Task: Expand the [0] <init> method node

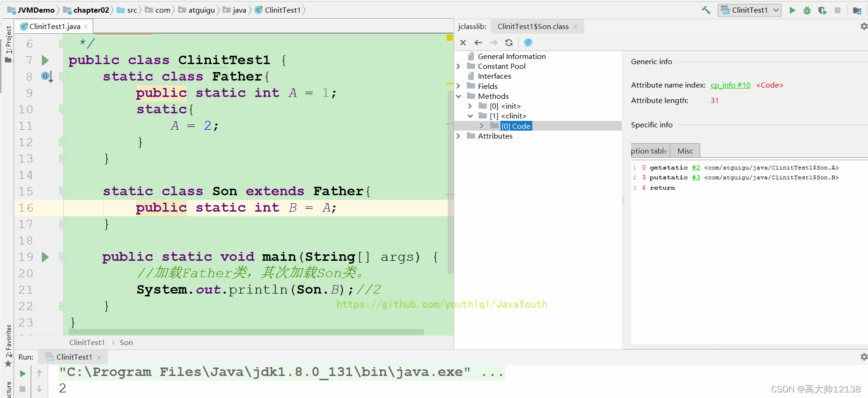Action: click(470, 106)
